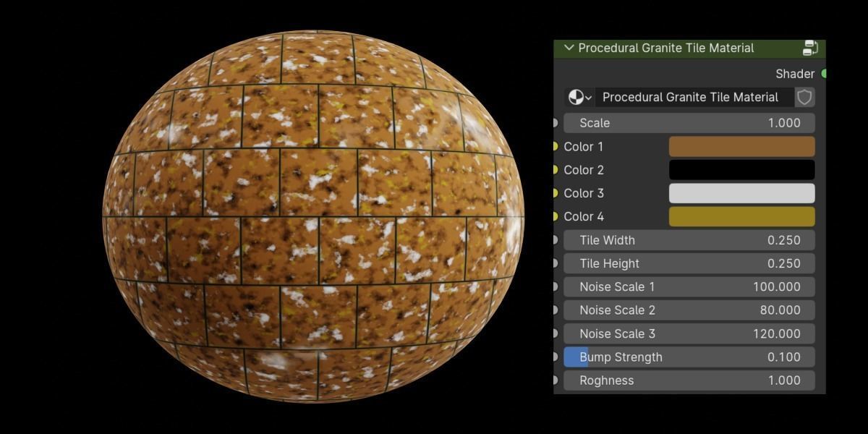Open the node group edit icon
Viewport: 868px width, 434px height.
click(x=810, y=48)
